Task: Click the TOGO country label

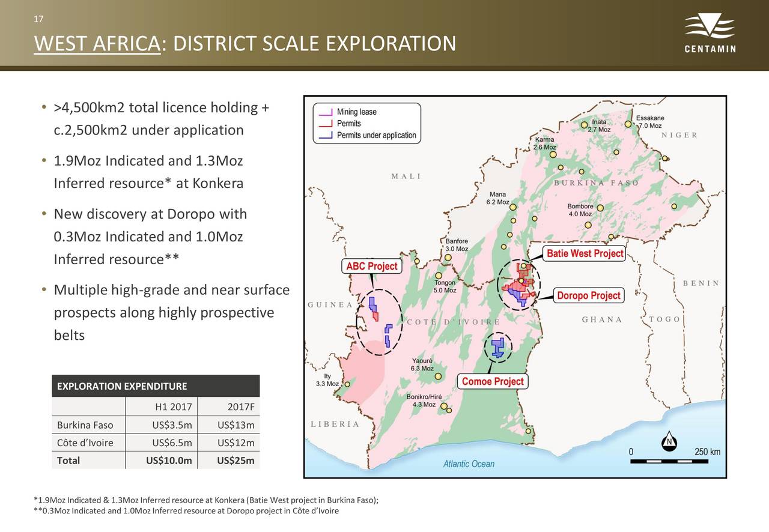Action: click(x=665, y=319)
